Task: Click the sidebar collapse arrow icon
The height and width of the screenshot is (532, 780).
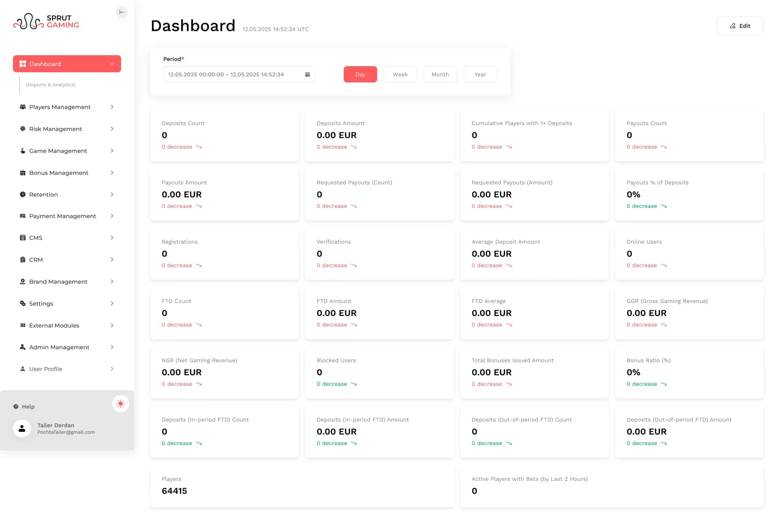Action: [121, 12]
